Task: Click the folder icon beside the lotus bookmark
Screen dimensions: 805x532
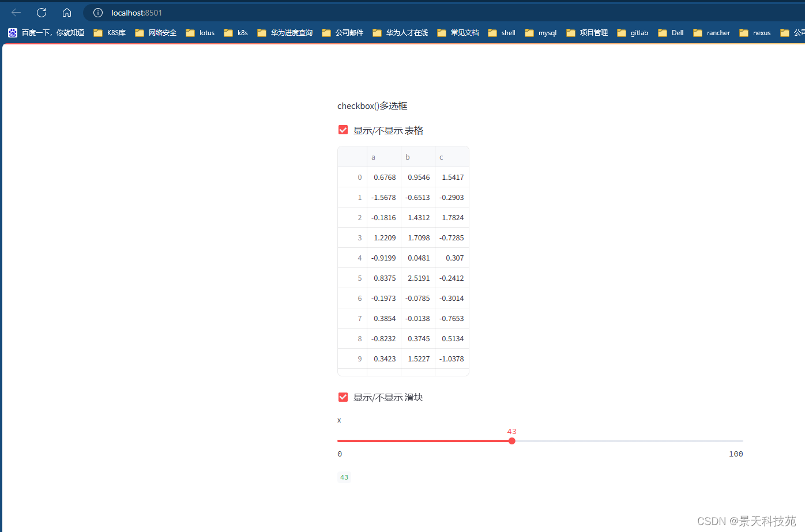Action: (x=191, y=33)
